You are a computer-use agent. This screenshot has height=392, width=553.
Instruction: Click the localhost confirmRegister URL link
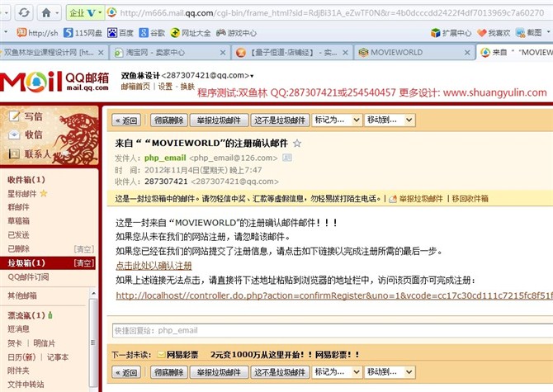(334, 295)
